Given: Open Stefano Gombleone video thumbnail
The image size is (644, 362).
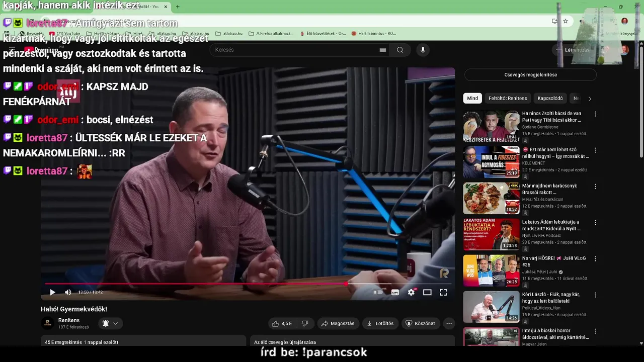Looking at the screenshot, I should [x=491, y=126].
